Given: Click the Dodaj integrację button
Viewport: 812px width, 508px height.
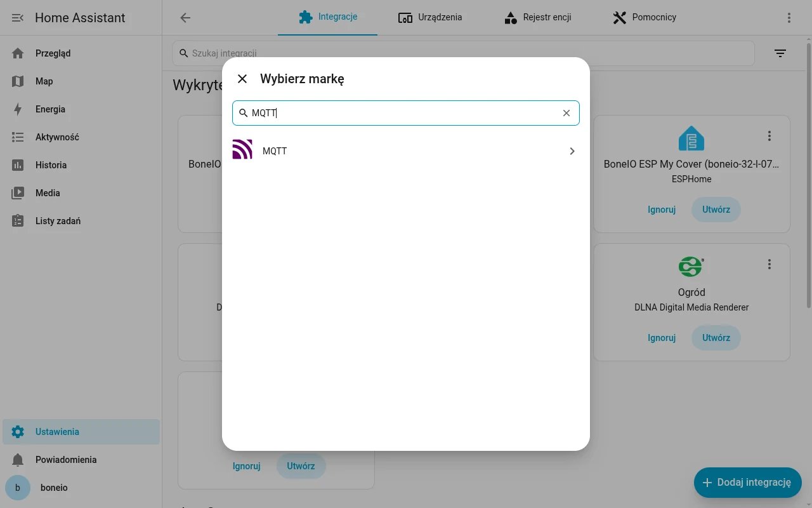Looking at the screenshot, I should [x=748, y=483].
